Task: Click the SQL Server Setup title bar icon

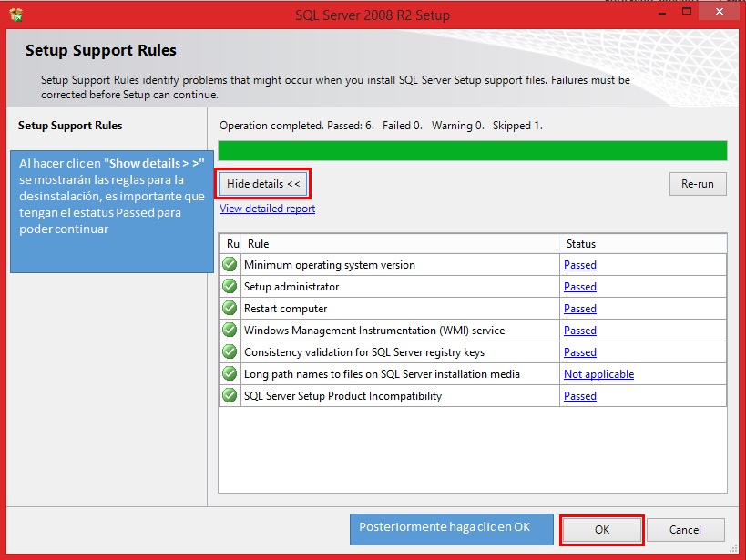Action: coord(15,15)
